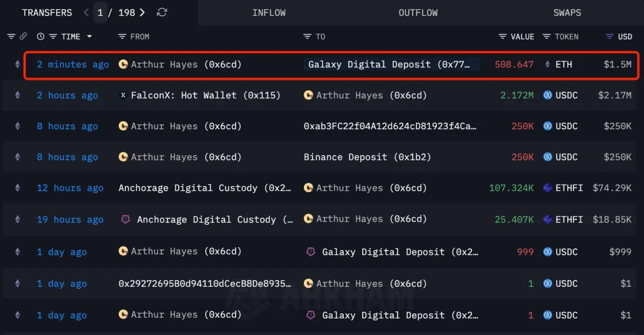Click Anchorage icon in 19 hours ago row
Image resolution: width=644 pixels, height=335 pixels.
(x=126, y=219)
